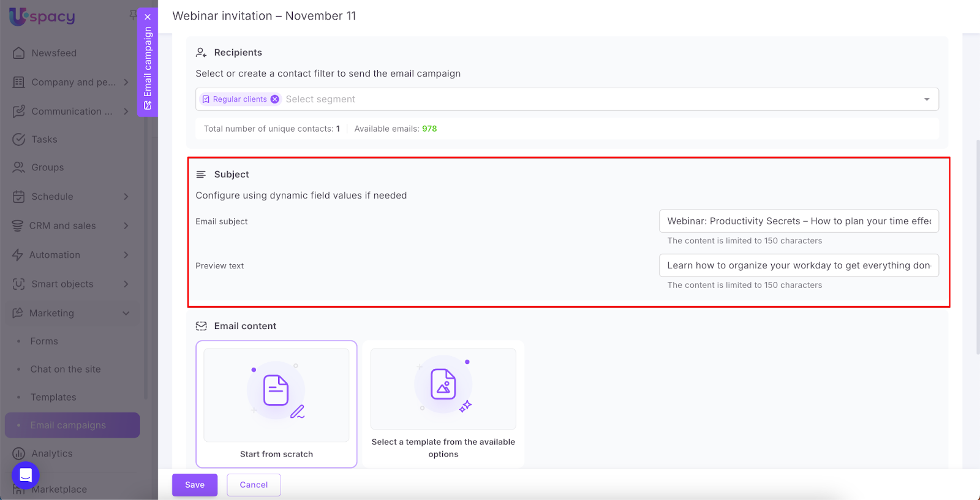Click the Analytics chart icon

point(19,453)
